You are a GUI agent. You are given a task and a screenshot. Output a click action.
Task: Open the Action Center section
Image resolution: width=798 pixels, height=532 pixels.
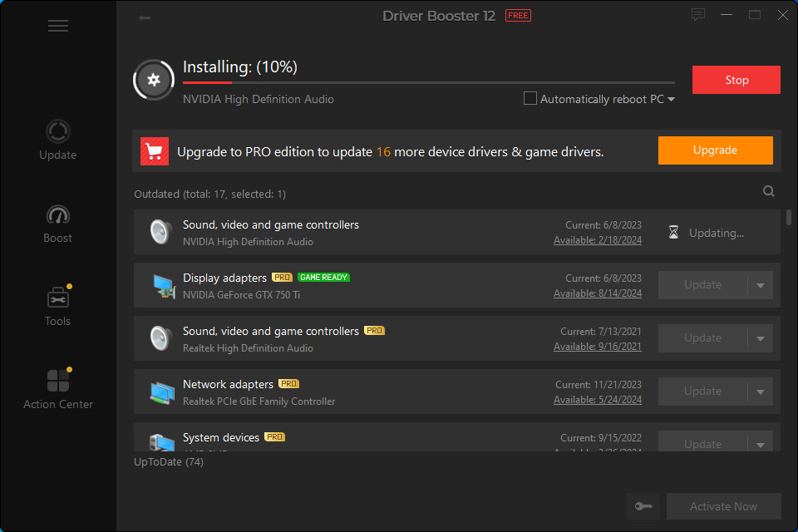pos(58,389)
